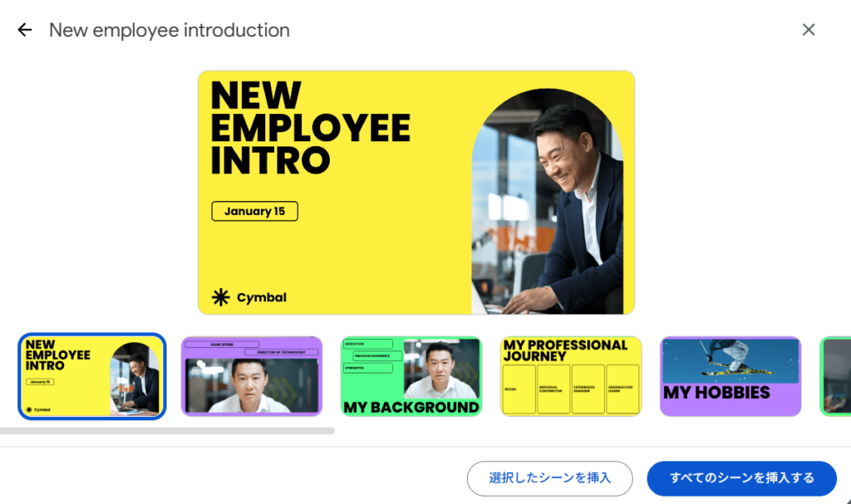This screenshot has height=504, width=851.
Task: Select the purple Director of Technology scene thumbnail
Action: click(252, 376)
